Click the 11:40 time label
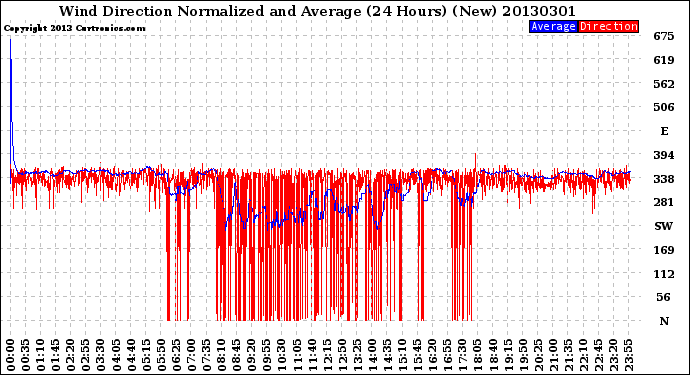Screen dimensions: 690x375 coord(312,355)
